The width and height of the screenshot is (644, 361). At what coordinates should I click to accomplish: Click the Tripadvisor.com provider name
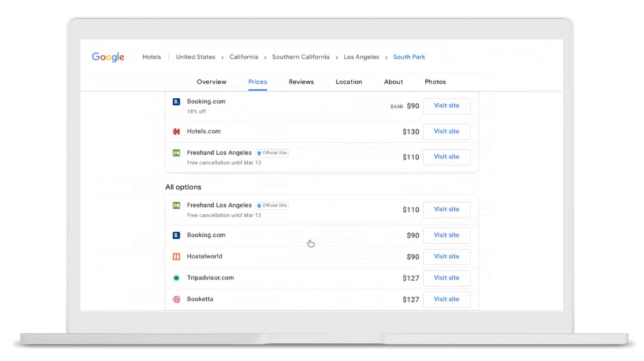click(x=210, y=278)
